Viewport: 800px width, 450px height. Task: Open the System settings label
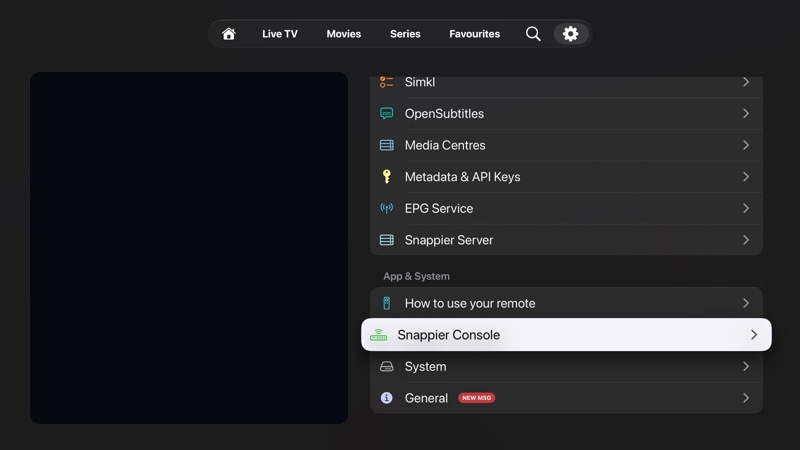point(425,366)
